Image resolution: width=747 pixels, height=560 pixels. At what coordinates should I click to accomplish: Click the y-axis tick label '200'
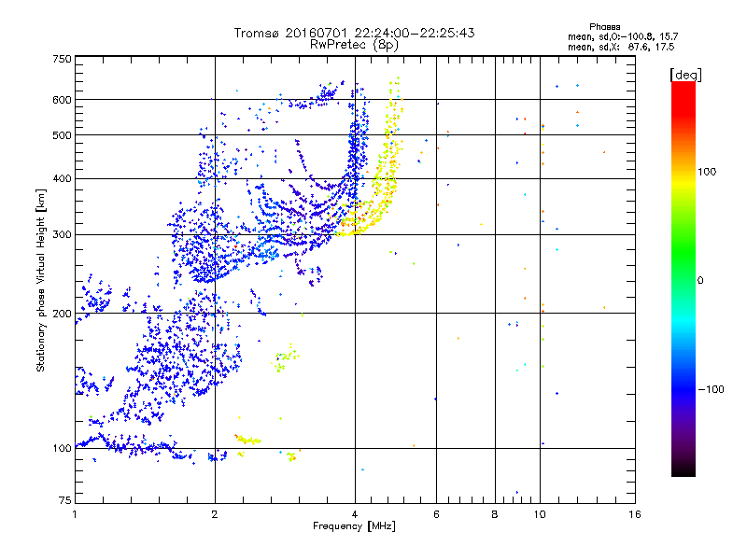click(62, 314)
